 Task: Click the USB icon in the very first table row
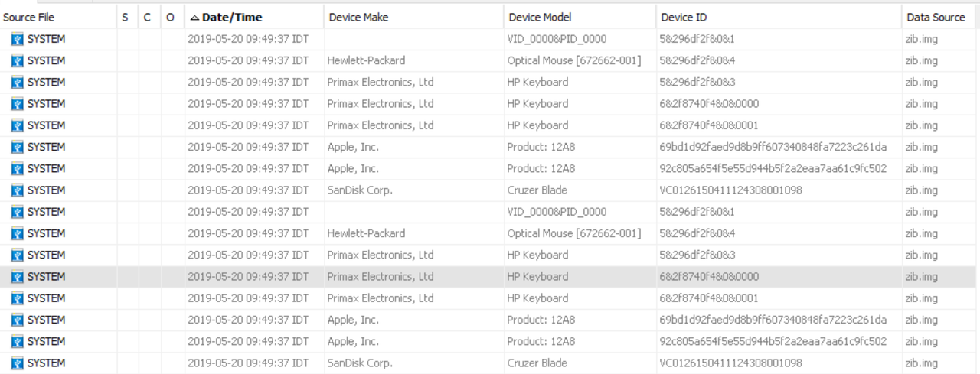pyautogui.click(x=18, y=39)
